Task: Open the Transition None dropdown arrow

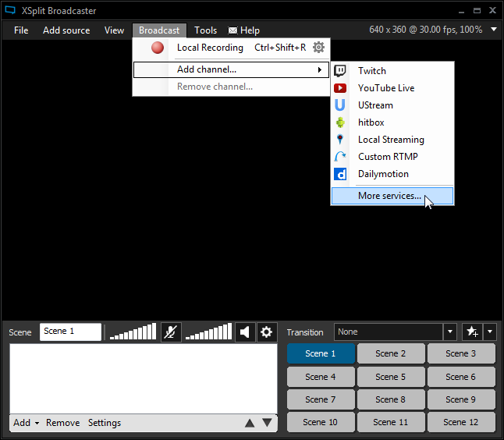Action: [450, 332]
